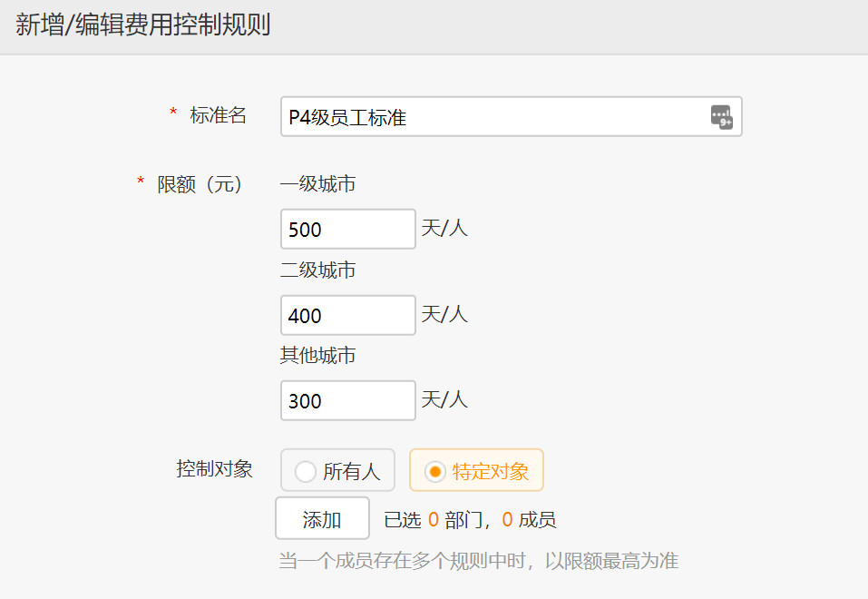868x599 pixels.
Task: Click 天/人 unit beside the 300 field
Action: [444, 399]
